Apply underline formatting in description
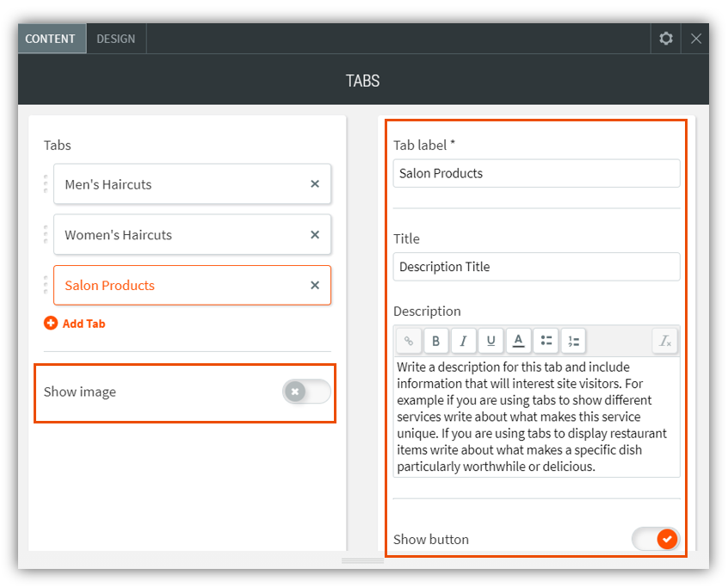This screenshot has height=587, width=728. [x=490, y=341]
